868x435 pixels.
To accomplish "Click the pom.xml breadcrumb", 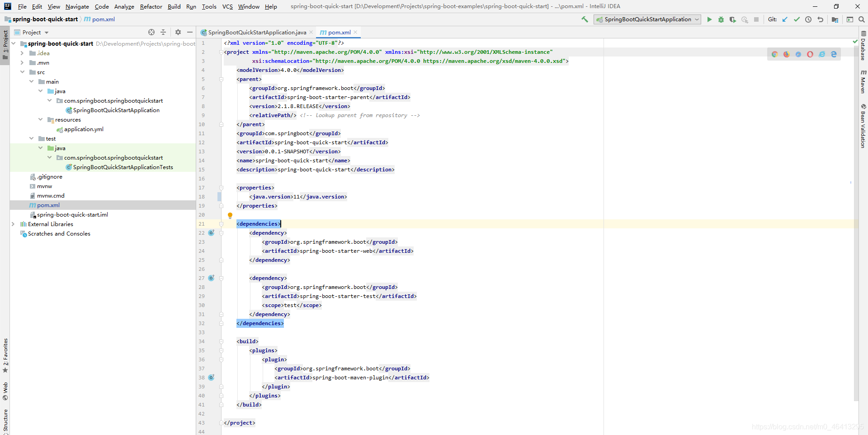I will pos(99,19).
